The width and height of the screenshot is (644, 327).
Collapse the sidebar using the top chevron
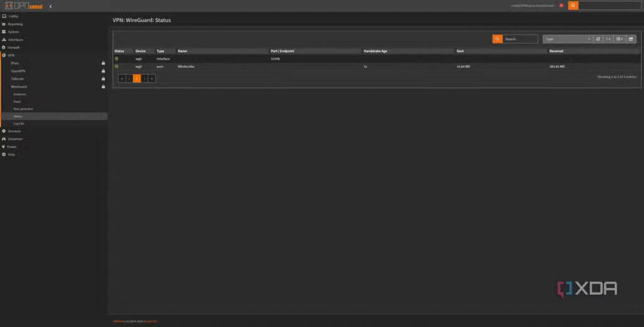click(x=50, y=6)
